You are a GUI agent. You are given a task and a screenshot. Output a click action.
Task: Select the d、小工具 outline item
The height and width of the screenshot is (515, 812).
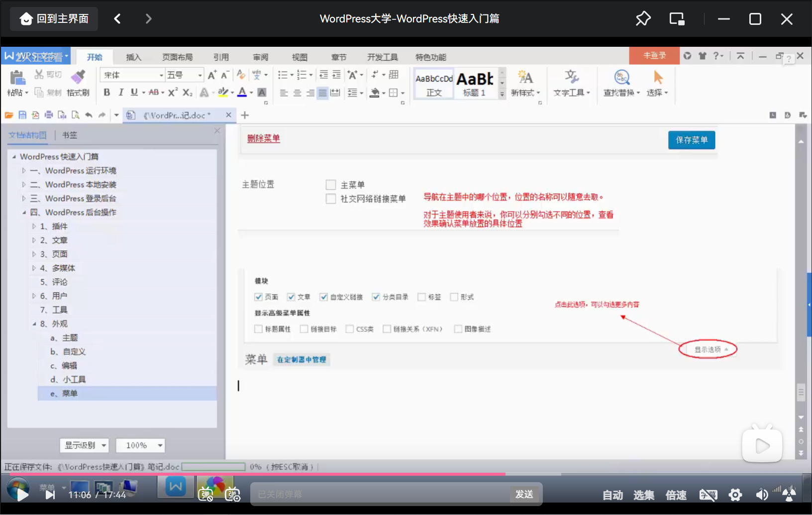[x=68, y=380]
